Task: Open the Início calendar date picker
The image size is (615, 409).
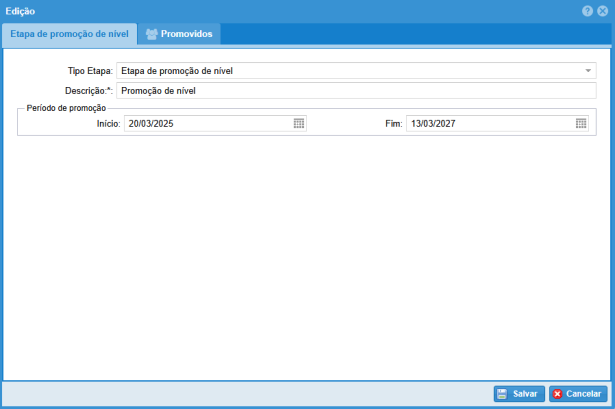Action: [299, 124]
